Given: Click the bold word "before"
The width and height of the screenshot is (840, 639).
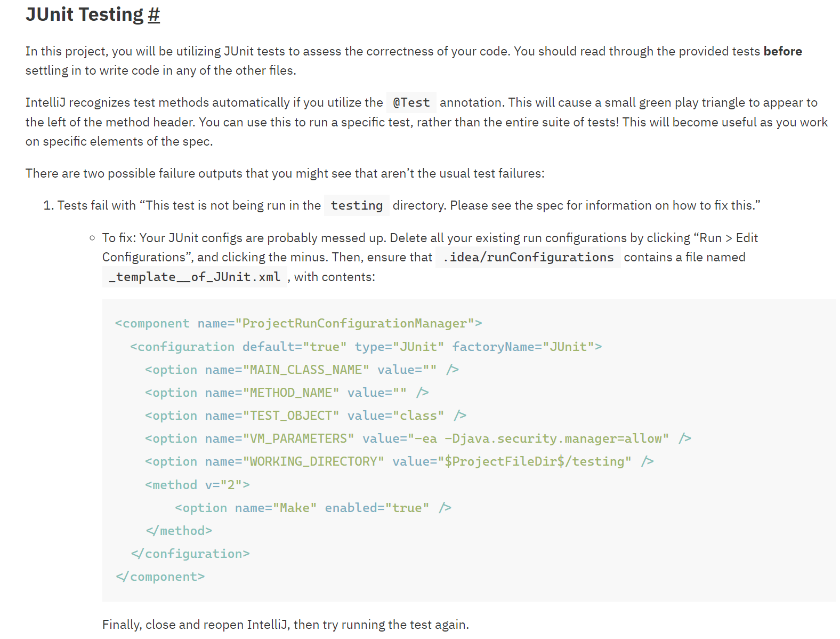Looking at the screenshot, I should pos(782,51).
